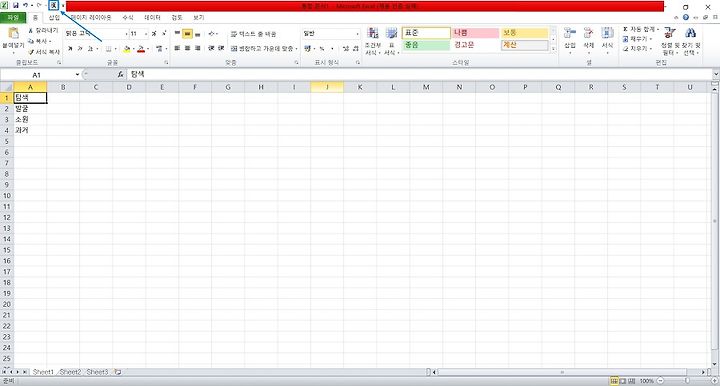This screenshot has width=720, height=386.
Task: Toggle Bold formatting in font group
Action: 70,48
